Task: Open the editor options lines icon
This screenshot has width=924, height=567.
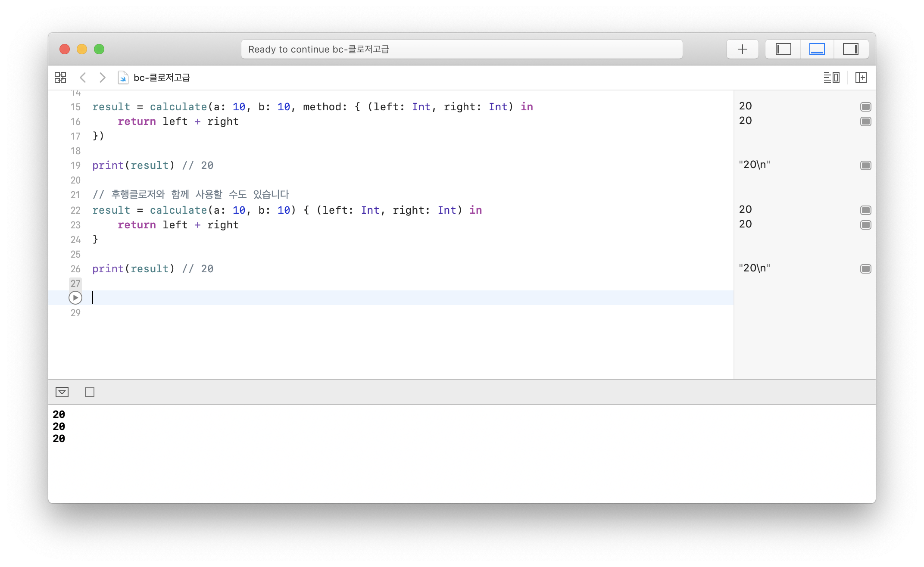Action: (x=831, y=78)
